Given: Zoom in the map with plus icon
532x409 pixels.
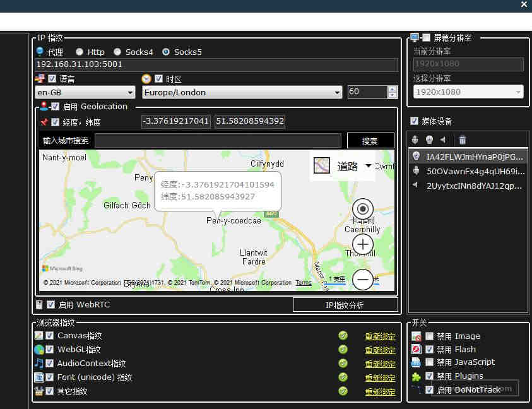Looking at the screenshot, I should 363,244.
